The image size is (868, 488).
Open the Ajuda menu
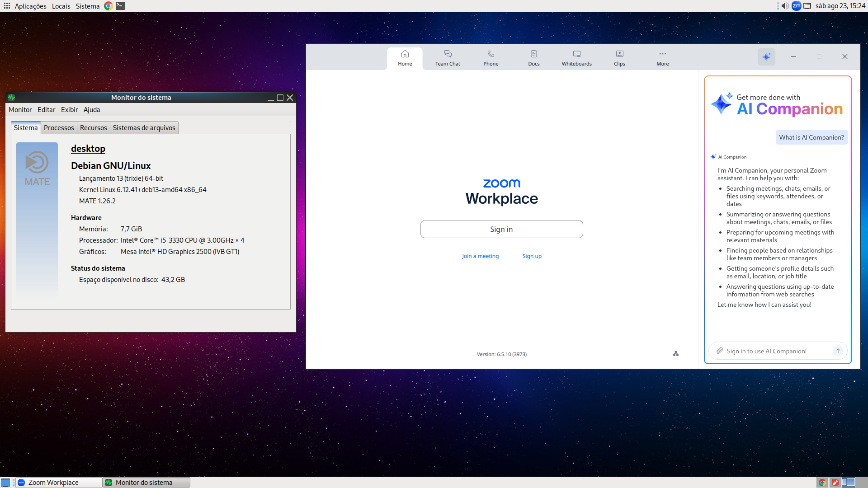pos(92,110)
